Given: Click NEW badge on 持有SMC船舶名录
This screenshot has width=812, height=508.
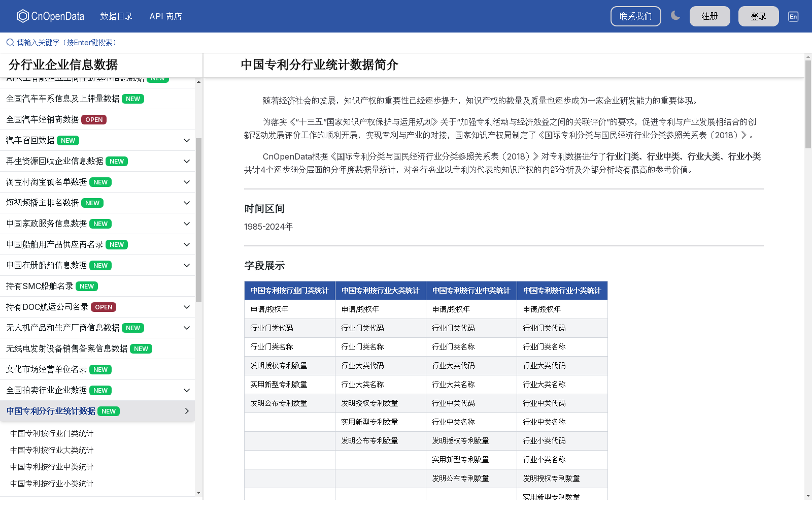Looking at the screenshot, I should coord(87,287).
